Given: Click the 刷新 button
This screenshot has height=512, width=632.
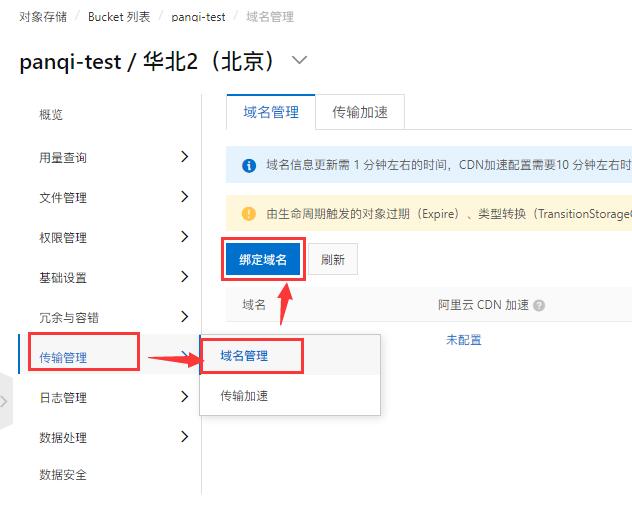Looking at the screenshot, I should pos(333,259).
